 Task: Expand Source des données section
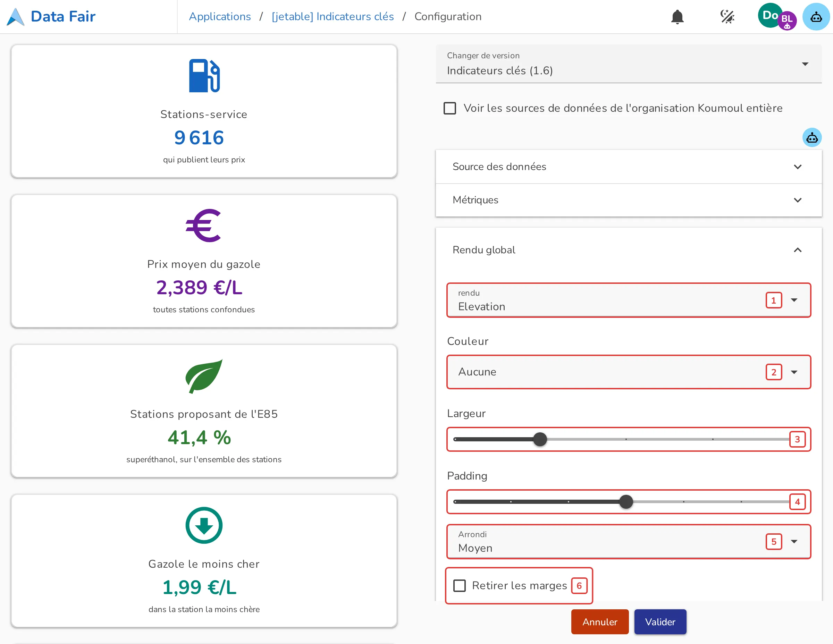pyautogui.click(x=628, y=167)
